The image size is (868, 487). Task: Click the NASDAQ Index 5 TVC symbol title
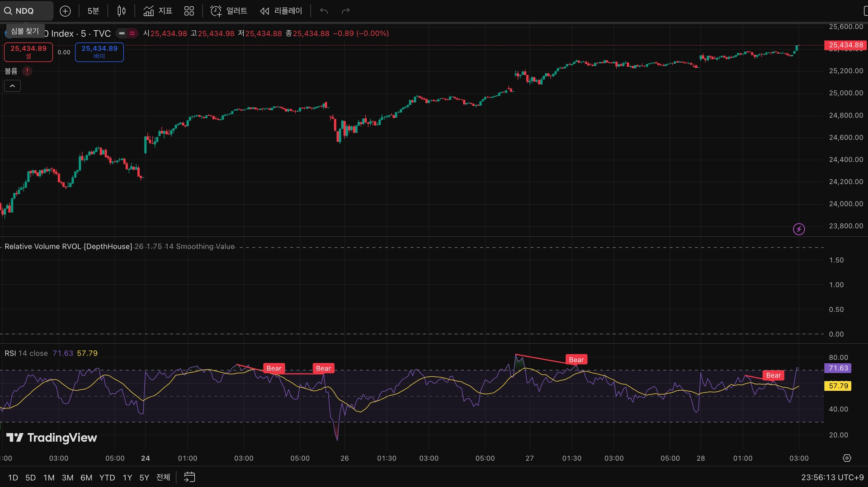pyautogui.click(x=77, y=33)
